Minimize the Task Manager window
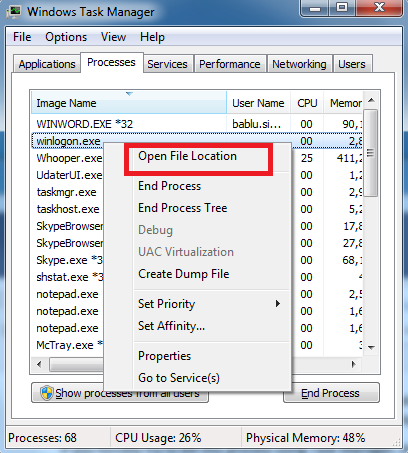The width and height of the screenshot is (408, 453). [314, 8]
